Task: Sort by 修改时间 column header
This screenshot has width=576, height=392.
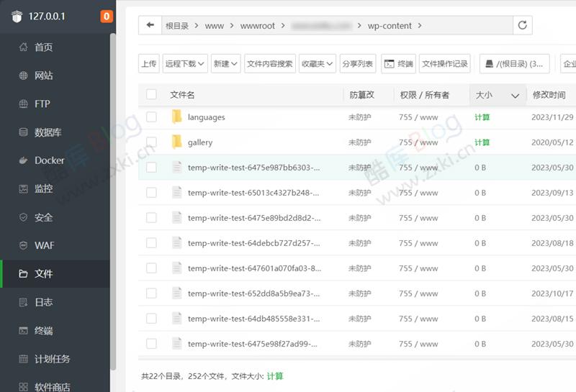Action: pos(549,95)
